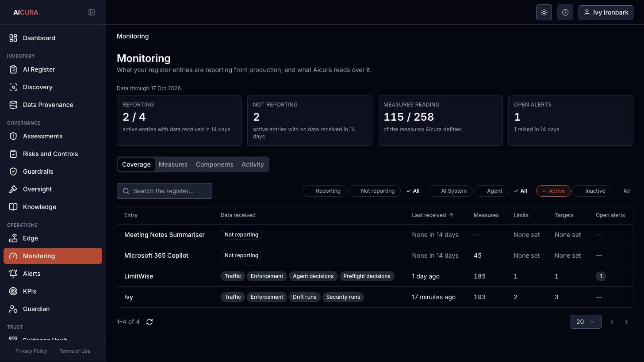
Task: Toggle the Active filter chip
Action: pos(553,191)
